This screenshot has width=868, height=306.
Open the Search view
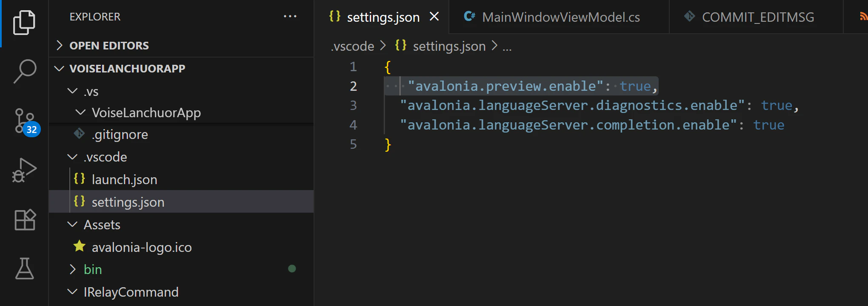point(25,71)
